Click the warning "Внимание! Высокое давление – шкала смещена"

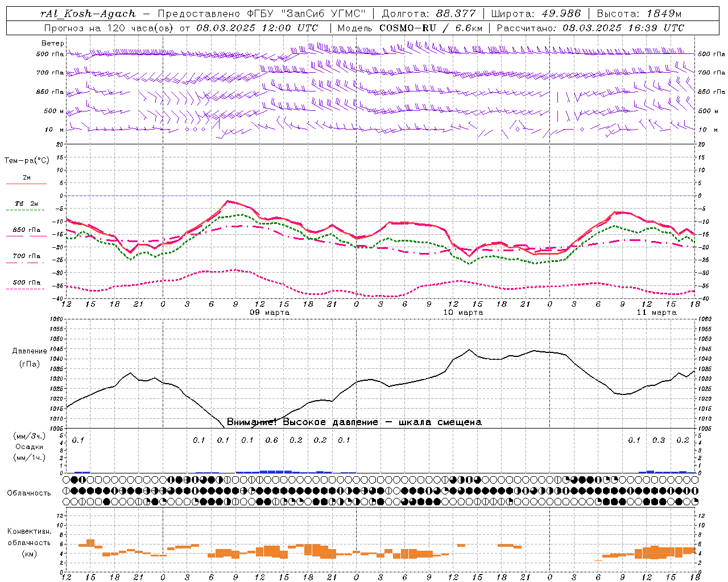tap(354, 422)
